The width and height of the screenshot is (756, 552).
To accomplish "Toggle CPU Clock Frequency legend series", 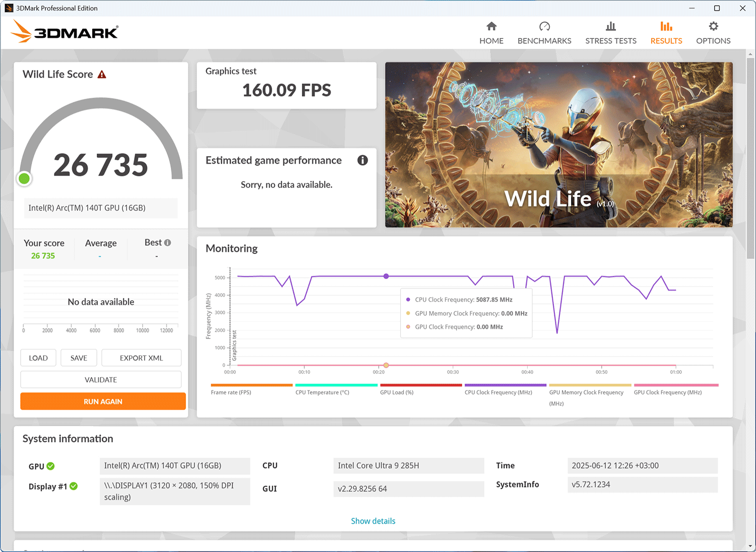I will click(506, 390).
